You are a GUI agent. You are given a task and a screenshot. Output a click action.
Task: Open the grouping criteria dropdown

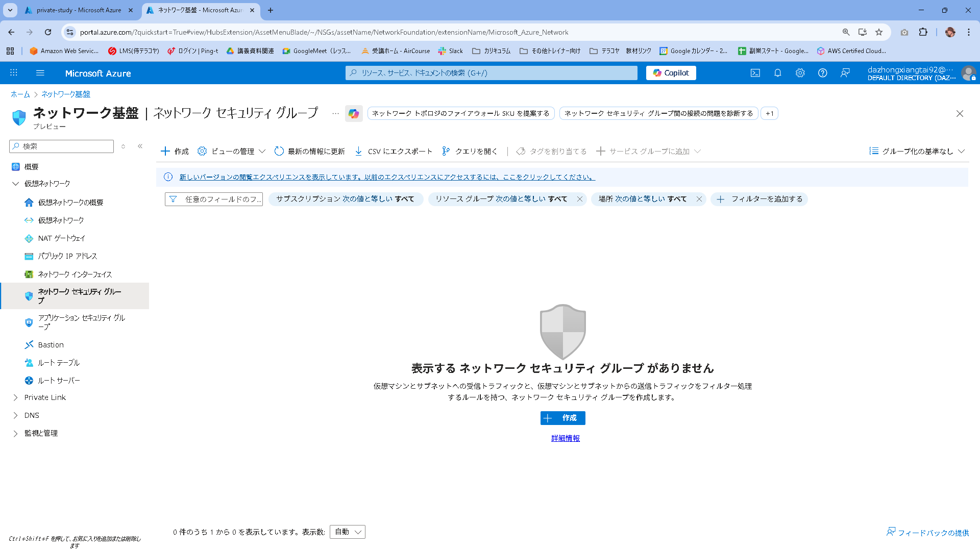point(917,151)
